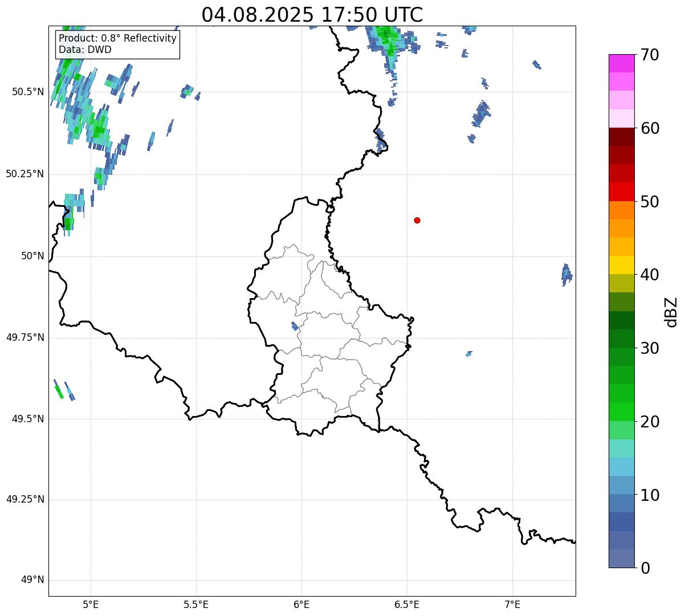Screen dimensions: 685x616
Task: Click "Product: 0.8° Reflectivity" label text
Action: coord(118,38)
